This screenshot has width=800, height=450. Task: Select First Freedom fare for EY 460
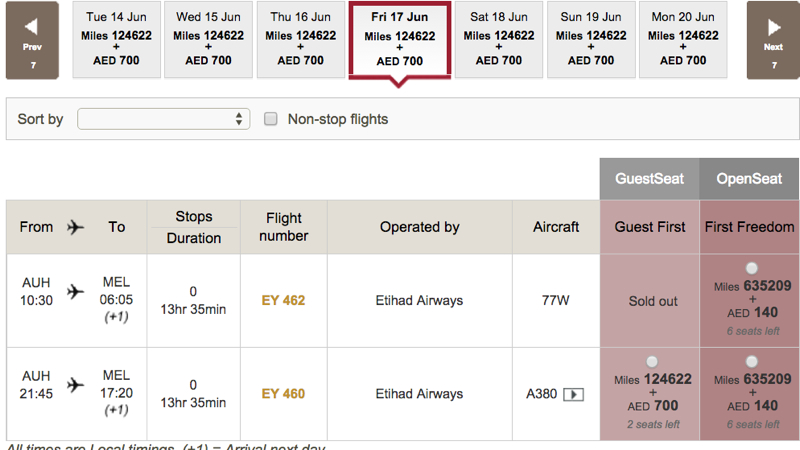752,362
